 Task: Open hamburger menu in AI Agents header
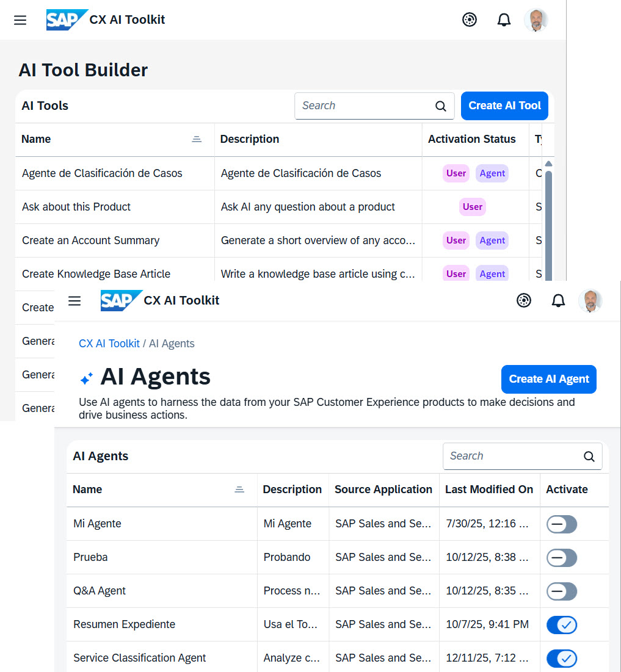pyautogui.click(x=74, y=301)
